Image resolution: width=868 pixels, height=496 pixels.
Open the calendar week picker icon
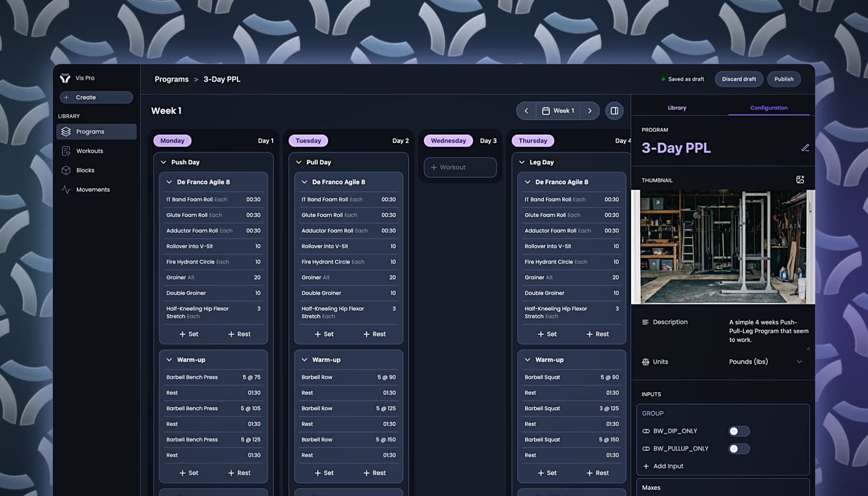[545, 110]
